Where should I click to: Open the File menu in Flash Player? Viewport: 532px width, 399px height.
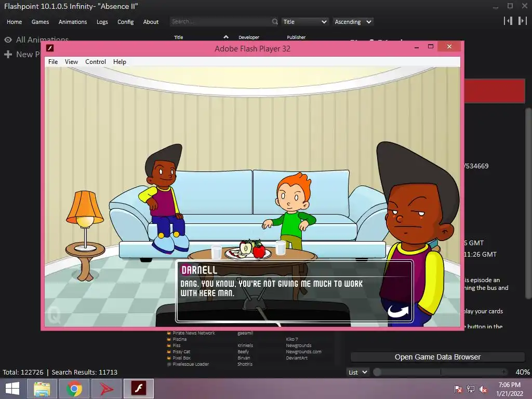pos(53,62)
